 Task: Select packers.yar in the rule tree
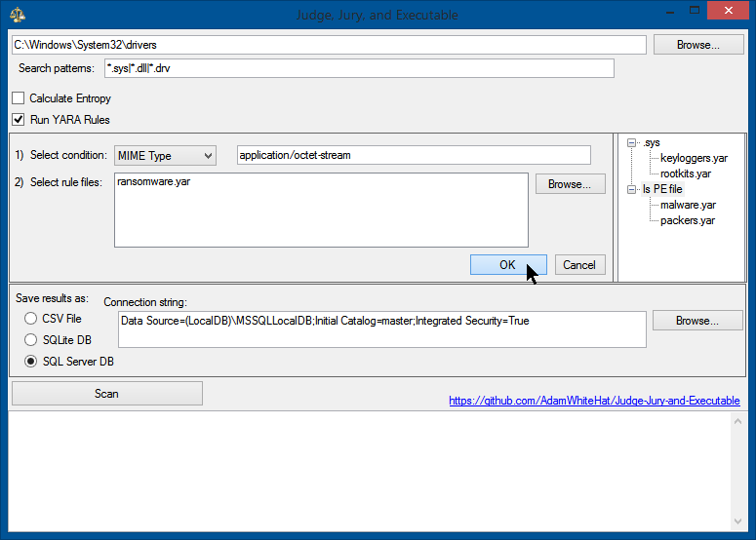pyautogui.click(x=687, y=220)
